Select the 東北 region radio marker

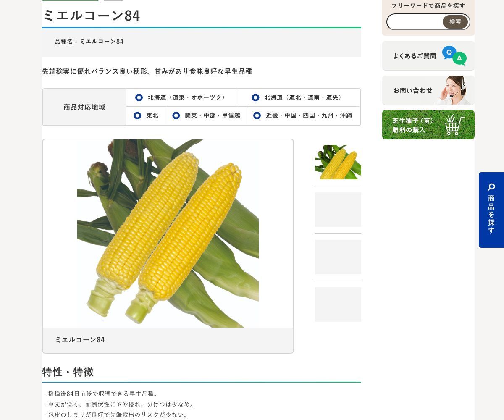click(x=137, y=115)
